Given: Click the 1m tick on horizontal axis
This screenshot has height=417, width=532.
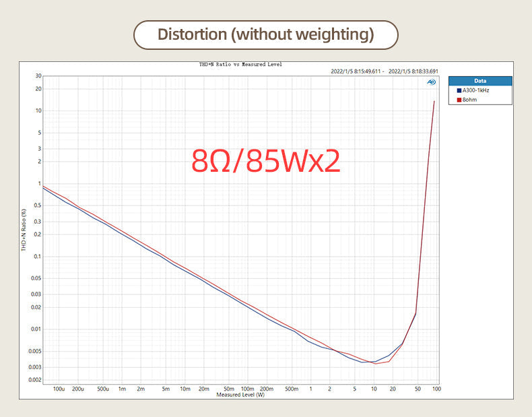Looking at the screenshot, I should (x=122, y=389).
